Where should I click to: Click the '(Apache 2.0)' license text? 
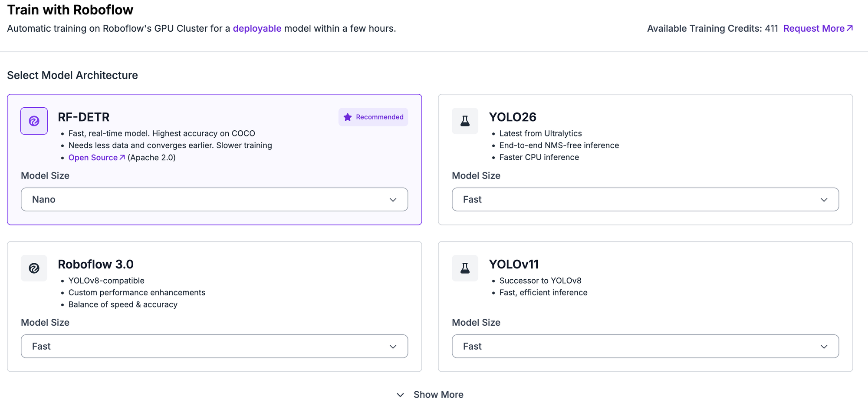tap(151, 157)
